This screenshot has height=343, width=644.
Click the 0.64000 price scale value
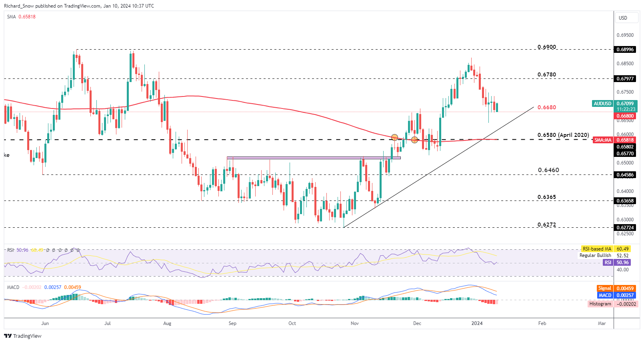click(x=625, y=191)
